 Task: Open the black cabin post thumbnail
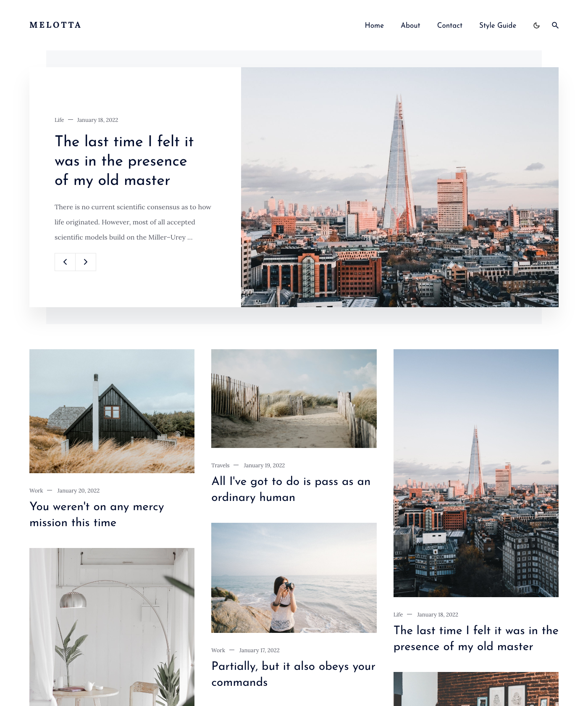pos(112,411)
